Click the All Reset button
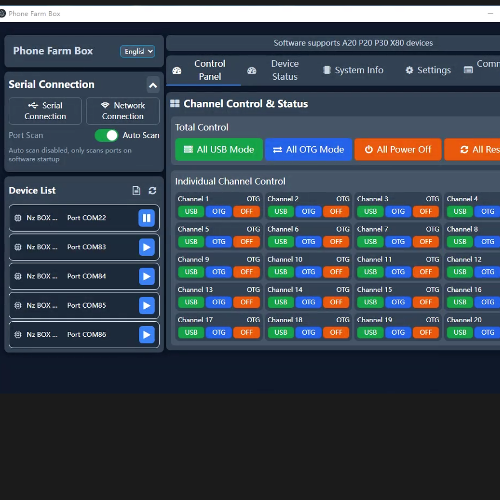 tap(472, 150)
